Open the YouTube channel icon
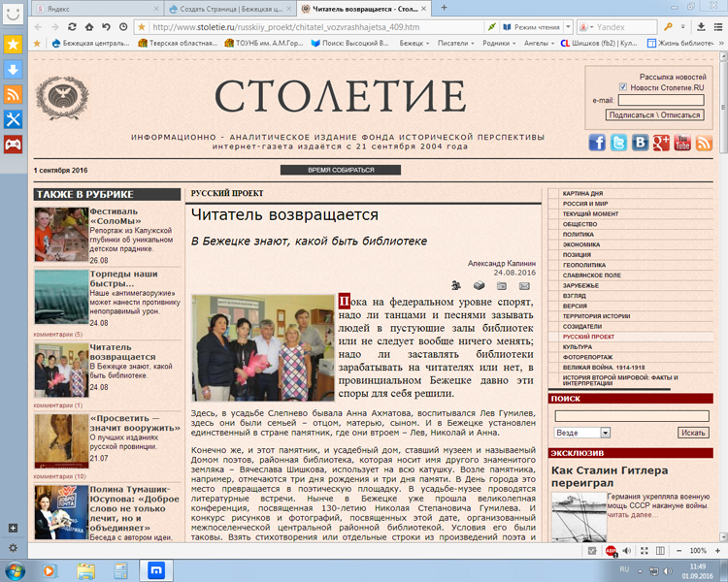728x582 pixels. tap(682, 143)
